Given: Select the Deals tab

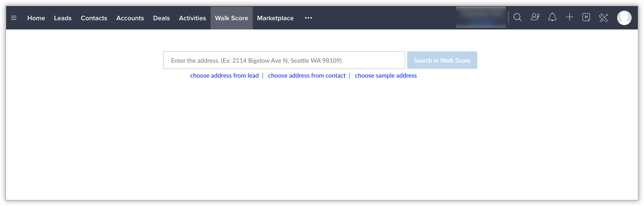Looking at the screenshot, I should [x=161, y=18].
